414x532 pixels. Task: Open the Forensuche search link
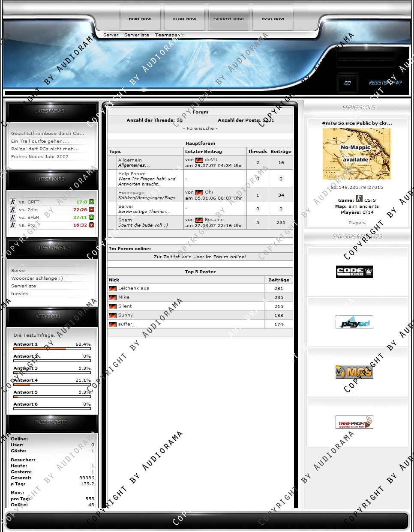(200, 128)
